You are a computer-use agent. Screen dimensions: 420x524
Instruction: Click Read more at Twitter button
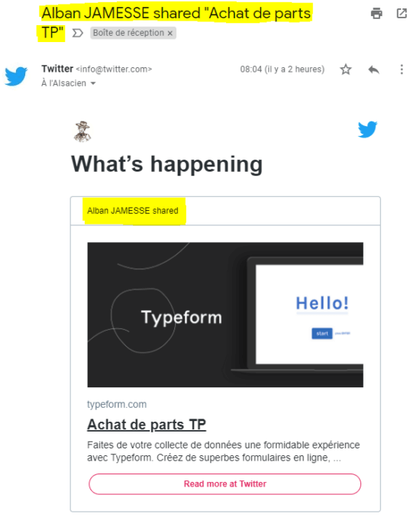[x=225, y=484]
